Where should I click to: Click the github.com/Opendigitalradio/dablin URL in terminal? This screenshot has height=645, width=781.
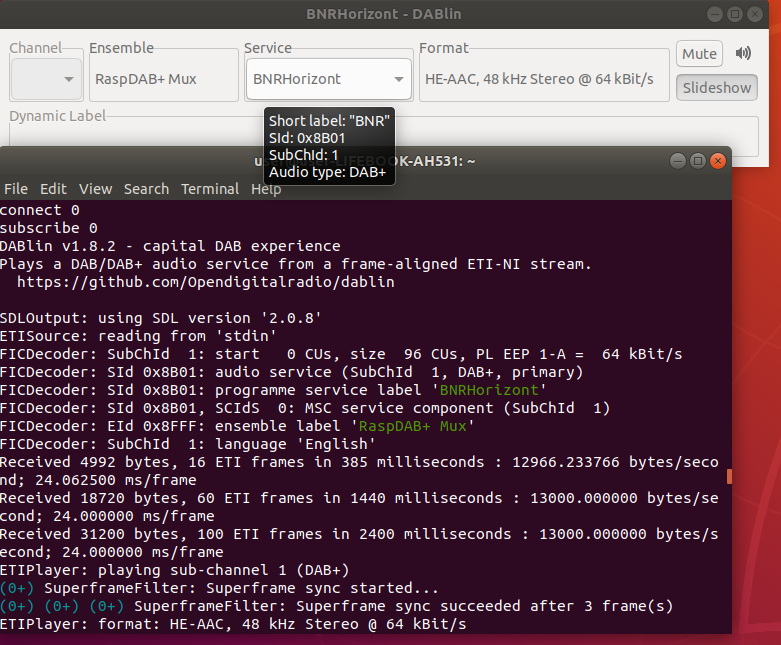pos(206,282)
